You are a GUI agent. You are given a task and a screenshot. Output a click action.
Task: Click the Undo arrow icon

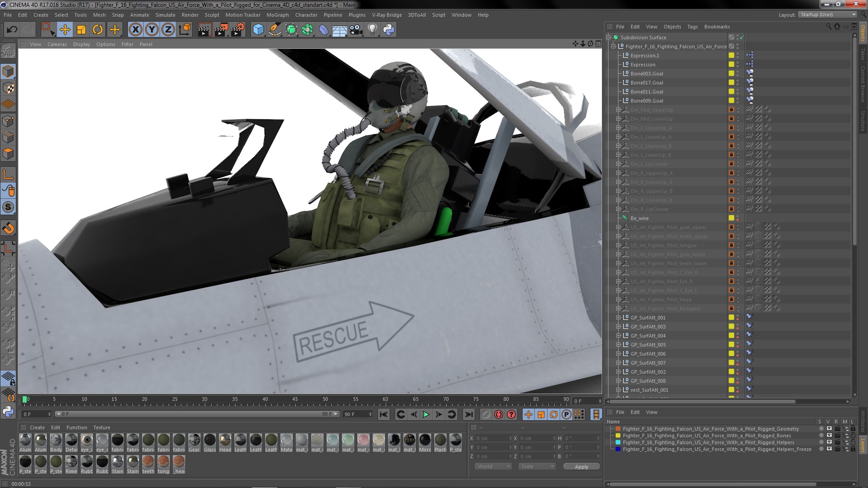click(x=12, y=30)
